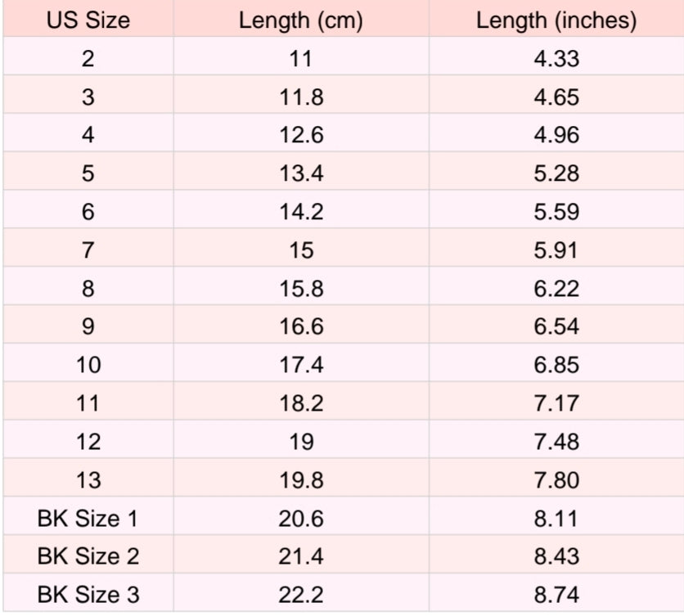Screen dimensions: 684x616
Task: Click the 'BK Size 3' cell
Action: [x=88, y=594]
